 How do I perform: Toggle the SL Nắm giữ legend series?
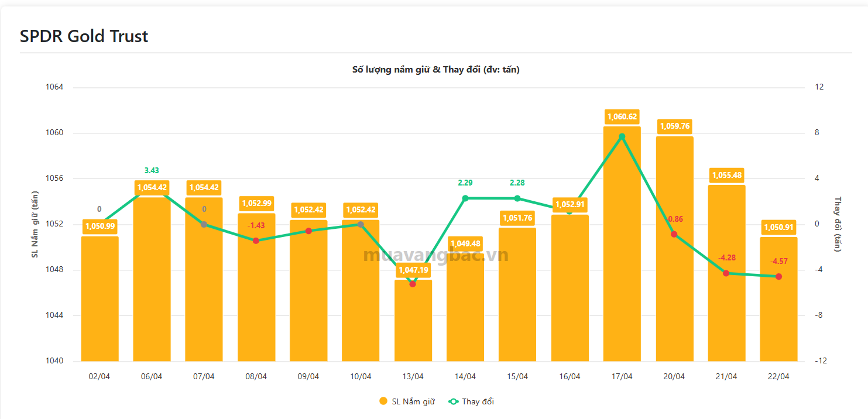(413, 401)
